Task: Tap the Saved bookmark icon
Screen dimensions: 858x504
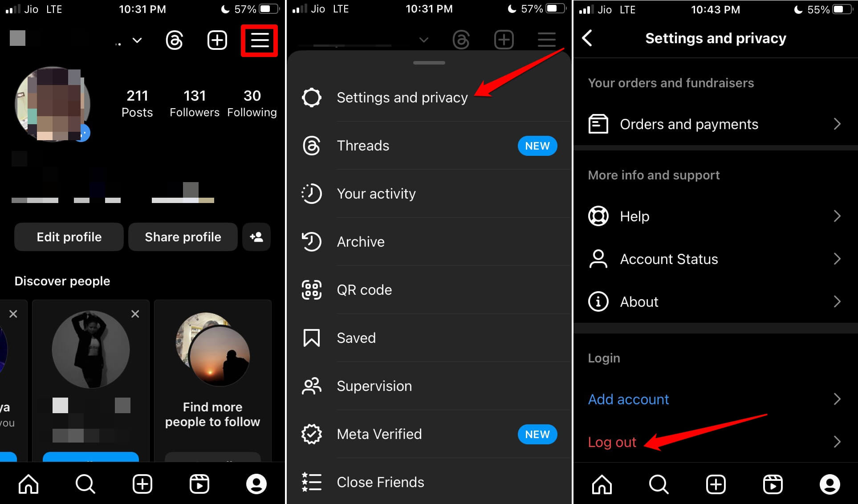Action: tap(311, 338)
